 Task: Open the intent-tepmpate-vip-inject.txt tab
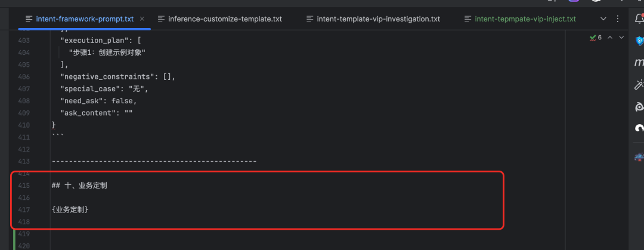[x=525, y=19]
